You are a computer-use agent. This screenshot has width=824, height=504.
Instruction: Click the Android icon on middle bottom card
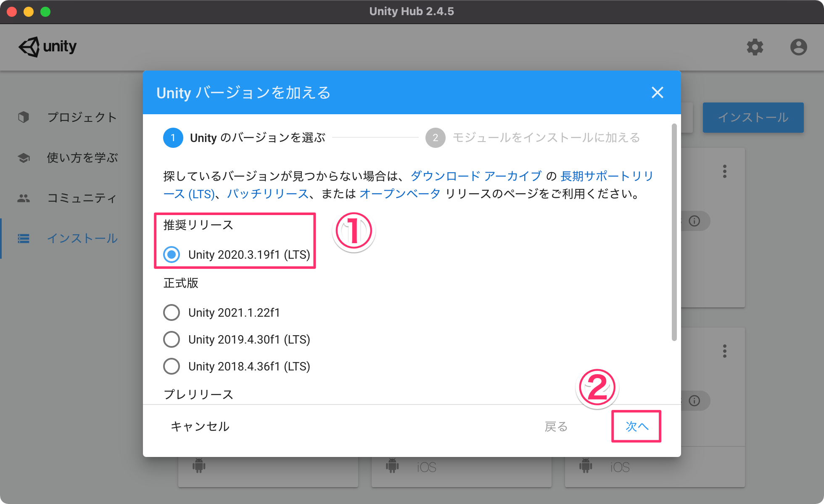pyautogui.click(x=392, y=466)
